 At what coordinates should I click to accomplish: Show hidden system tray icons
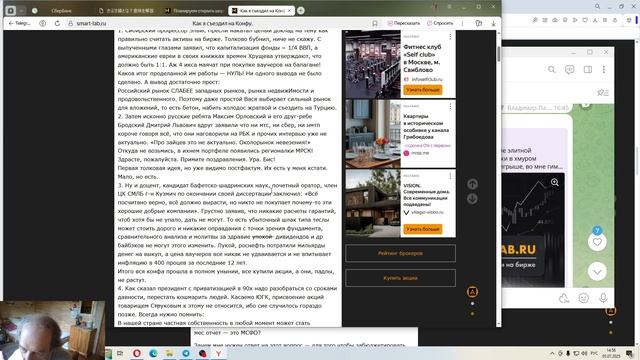pos(552,353)
